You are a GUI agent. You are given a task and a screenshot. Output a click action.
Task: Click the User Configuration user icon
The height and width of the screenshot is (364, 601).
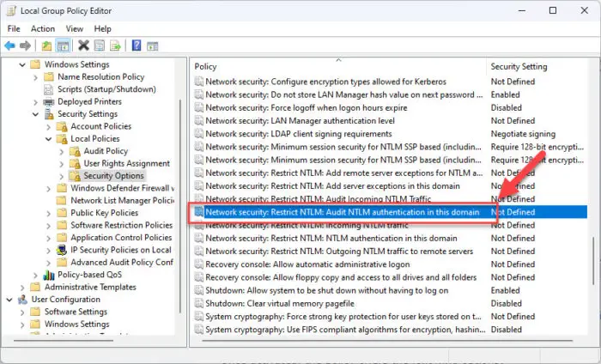tap(22, 300)
